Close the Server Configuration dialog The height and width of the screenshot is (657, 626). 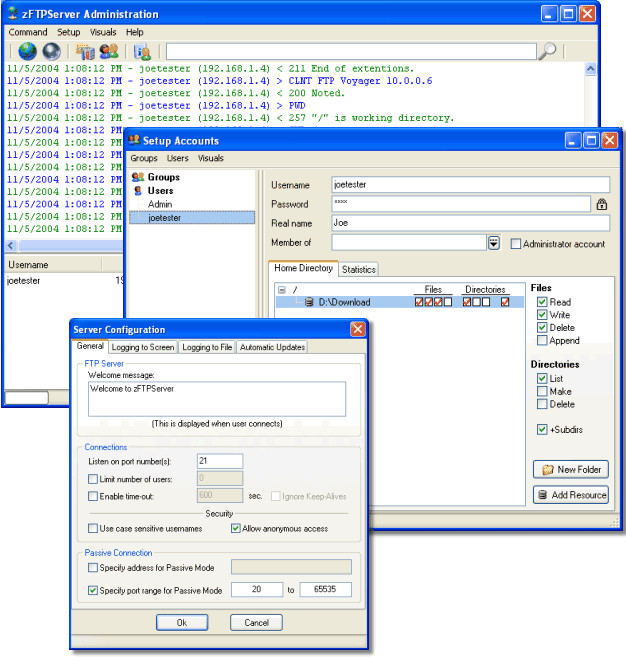tap(357, 329)
